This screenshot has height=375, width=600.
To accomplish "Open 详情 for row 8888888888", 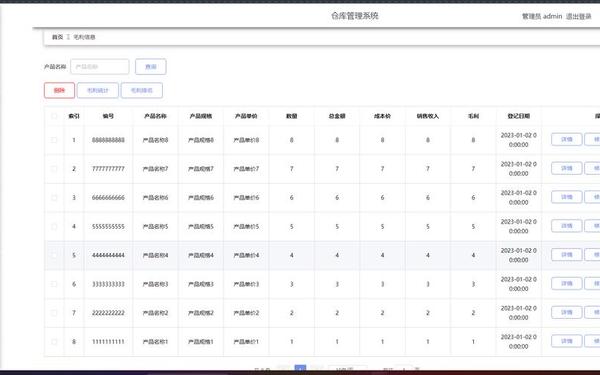I will coord(567,140).
